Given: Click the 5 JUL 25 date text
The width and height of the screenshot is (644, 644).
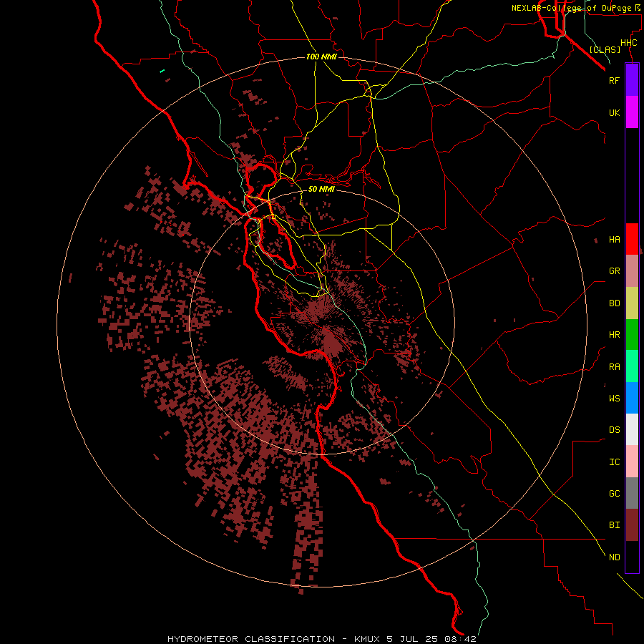Looking at the screenshot, I should coord(413,639).
